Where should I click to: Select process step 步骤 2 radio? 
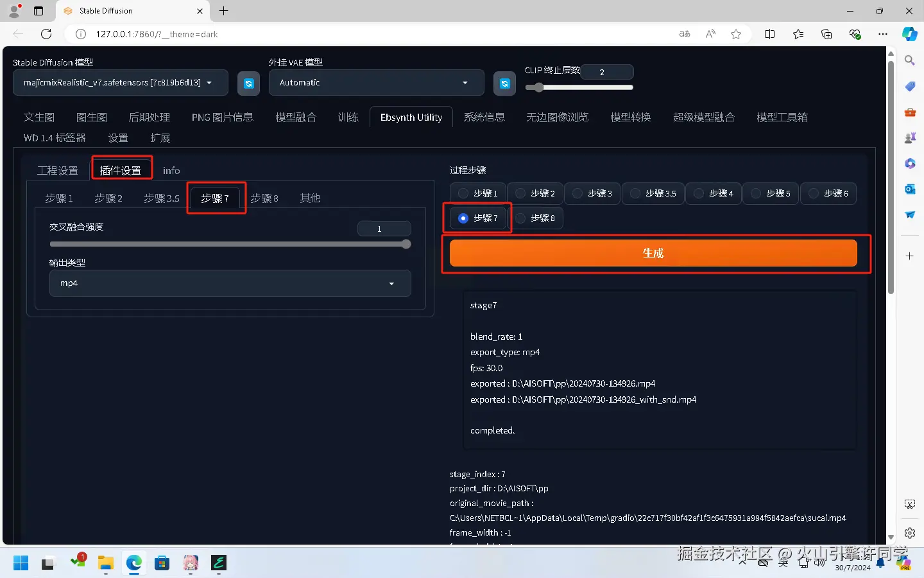[535, 193]
